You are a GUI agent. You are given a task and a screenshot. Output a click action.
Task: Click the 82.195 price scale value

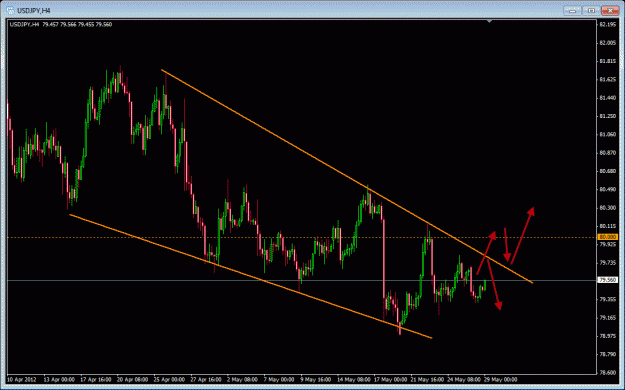608,25
